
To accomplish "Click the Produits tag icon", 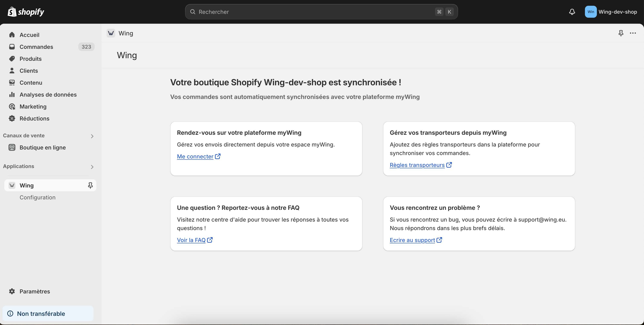I will click(x=12, y=59).
